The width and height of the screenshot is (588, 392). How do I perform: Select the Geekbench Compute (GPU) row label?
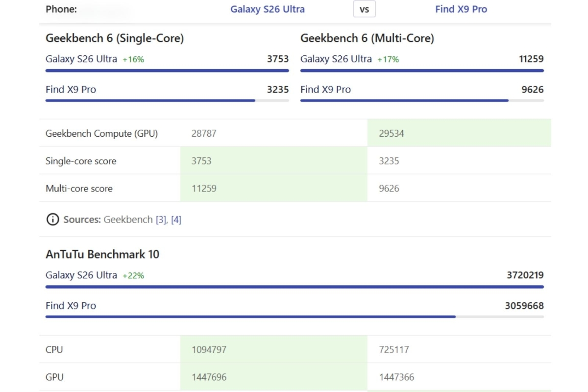(x=101, y=133)
